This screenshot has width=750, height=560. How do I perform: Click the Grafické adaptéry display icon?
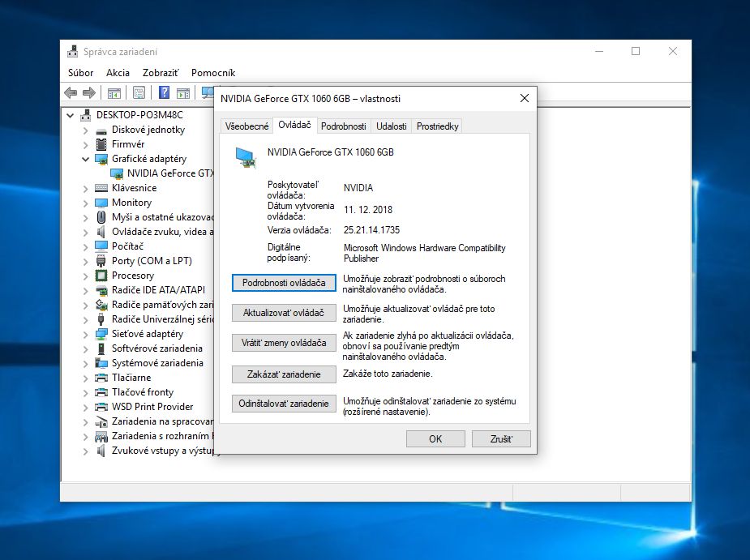tap(101, 159)
